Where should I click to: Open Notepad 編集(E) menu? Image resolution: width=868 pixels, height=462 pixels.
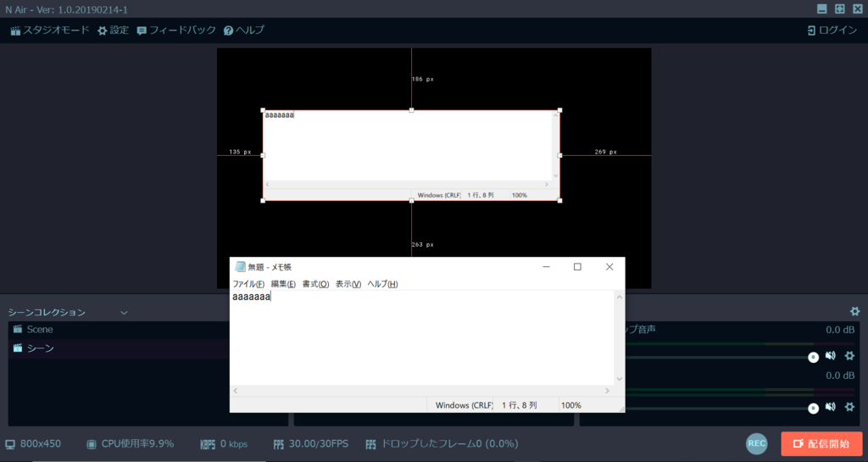point(283,284)
